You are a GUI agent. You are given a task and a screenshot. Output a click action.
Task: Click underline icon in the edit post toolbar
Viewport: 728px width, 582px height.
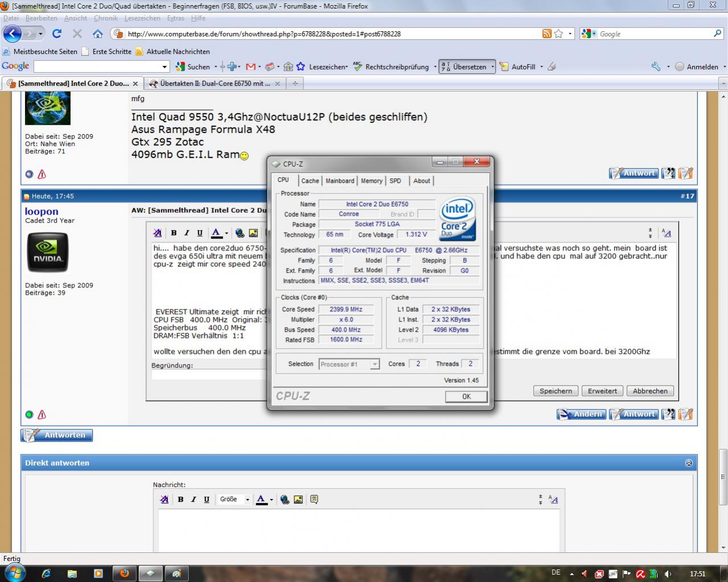click(x=200, y=233)
